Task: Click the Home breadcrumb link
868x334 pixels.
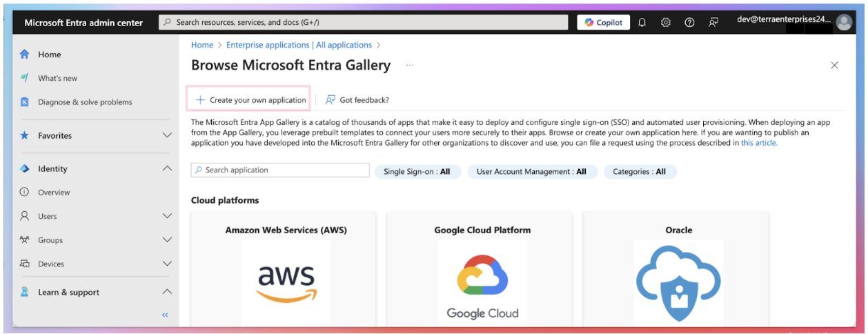Action: [202, 45]
